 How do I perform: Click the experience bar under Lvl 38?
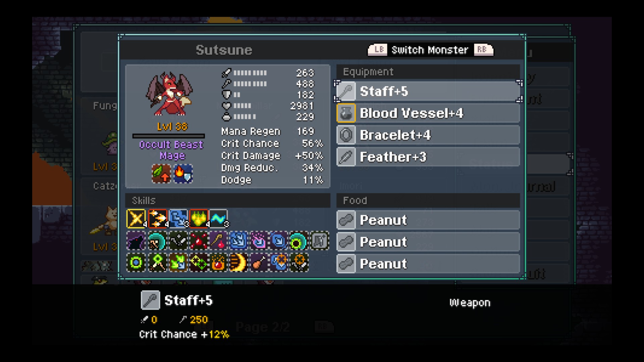pos(168,136)
